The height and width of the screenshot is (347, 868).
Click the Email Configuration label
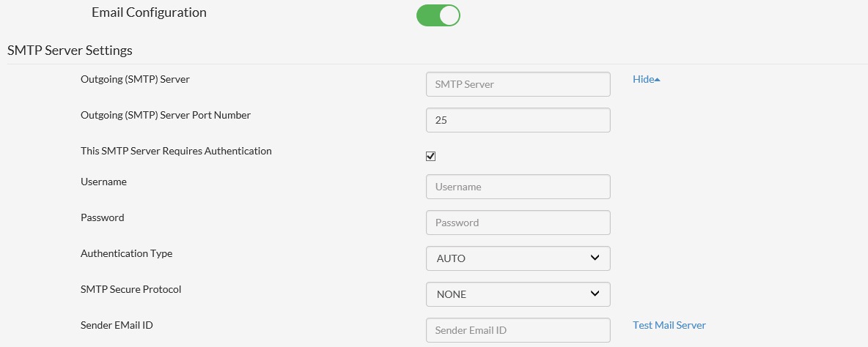pos(149,12)
